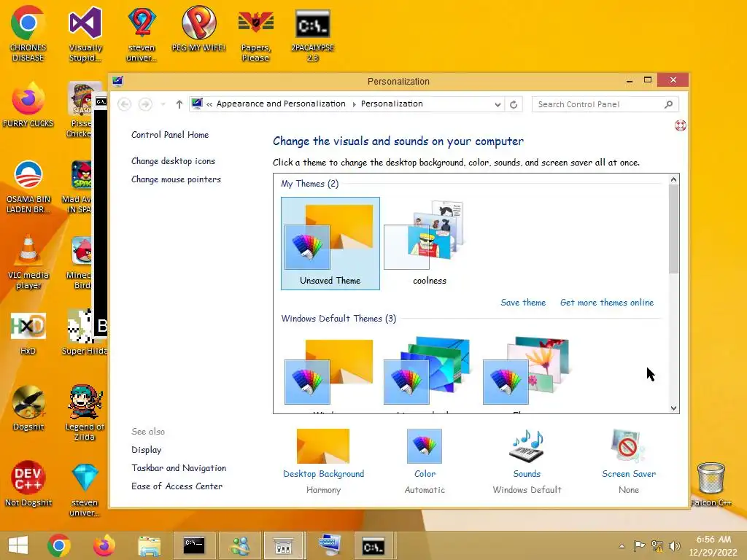Click the Back navigation button
This screenshot has height=560, width=747.
124,104
